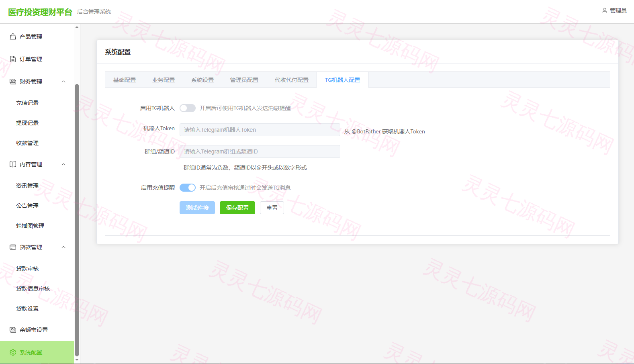Select the 代收代付配置 tab

pos(292,80)
